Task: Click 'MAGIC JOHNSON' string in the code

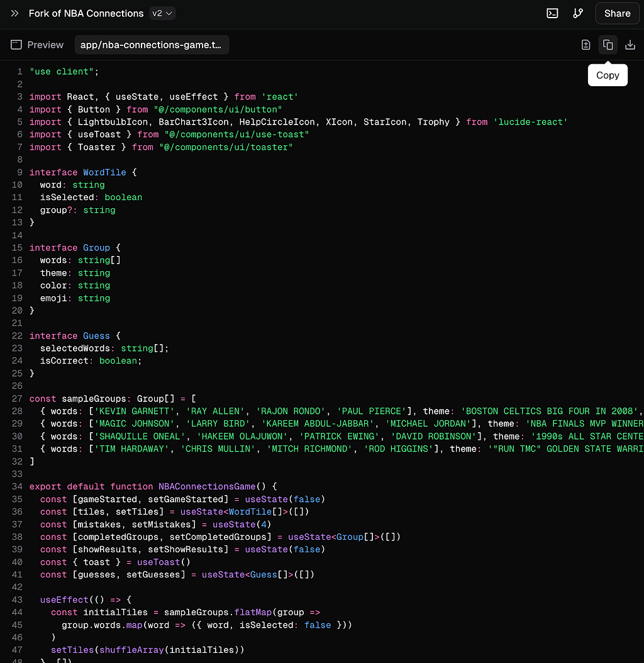Action: [134, 423]
